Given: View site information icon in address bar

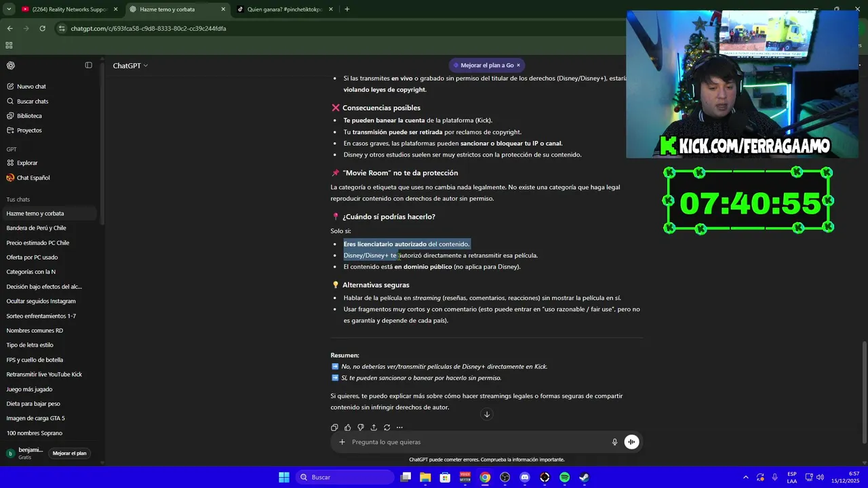Looking at the screenshot, I should (62, 28).
